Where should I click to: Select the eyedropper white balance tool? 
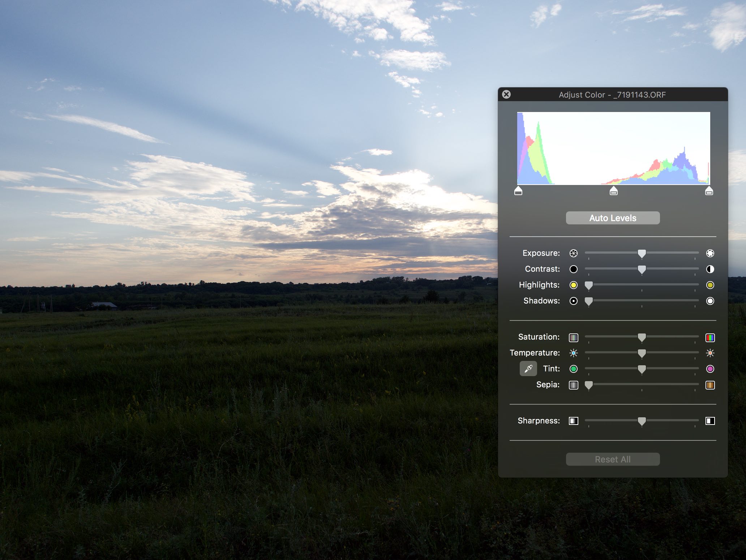click(528, 369)
